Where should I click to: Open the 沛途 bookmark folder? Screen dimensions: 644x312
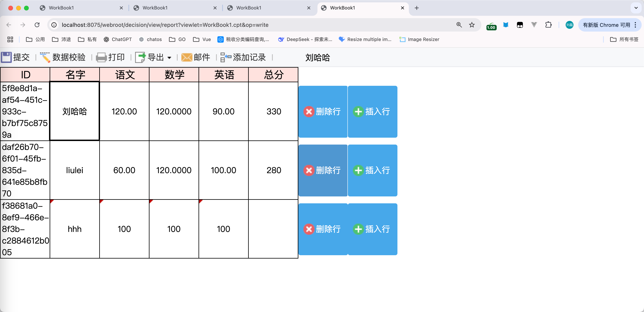pyautogui.click(x=61, y=39)
